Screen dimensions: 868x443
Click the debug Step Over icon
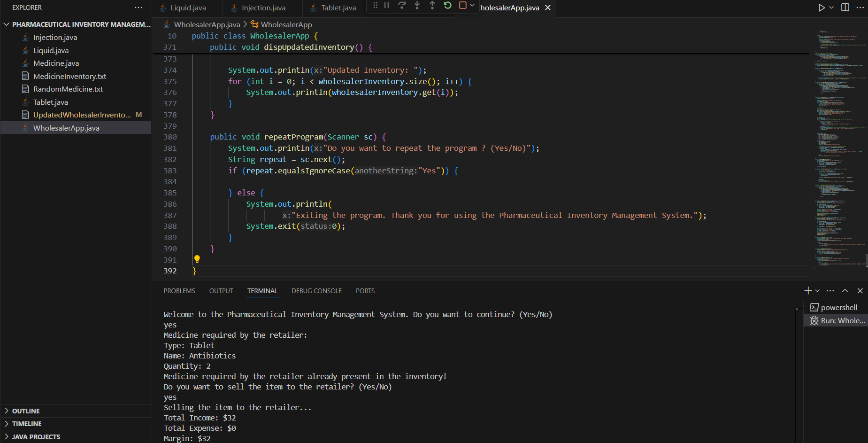coord(402,6)
